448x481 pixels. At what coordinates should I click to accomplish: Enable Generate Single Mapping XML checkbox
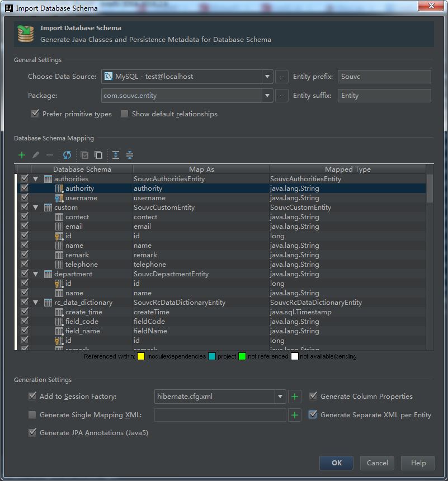(32, 415)
